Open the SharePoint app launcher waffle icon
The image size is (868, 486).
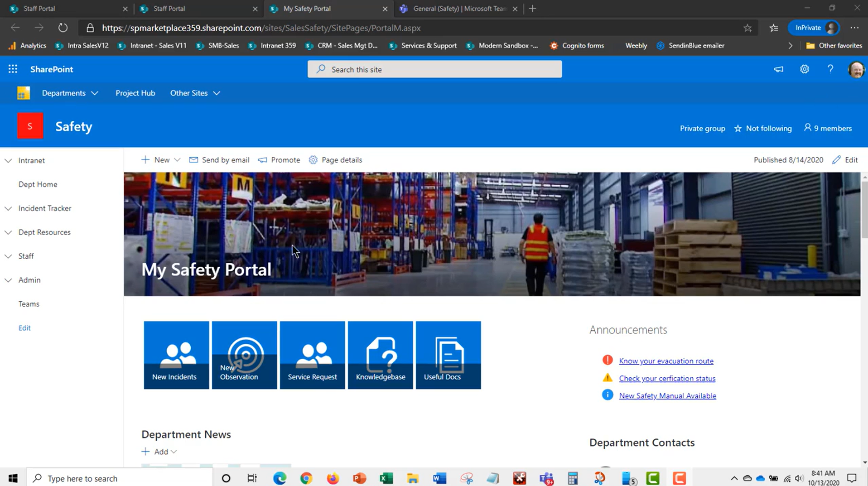pyautogui.click(x=13, y=69)
